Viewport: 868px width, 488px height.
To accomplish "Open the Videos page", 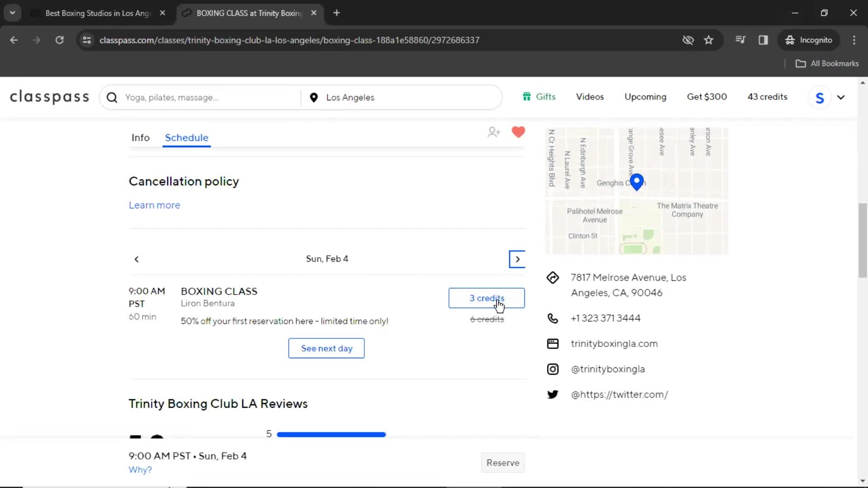I will click(590, 97).
